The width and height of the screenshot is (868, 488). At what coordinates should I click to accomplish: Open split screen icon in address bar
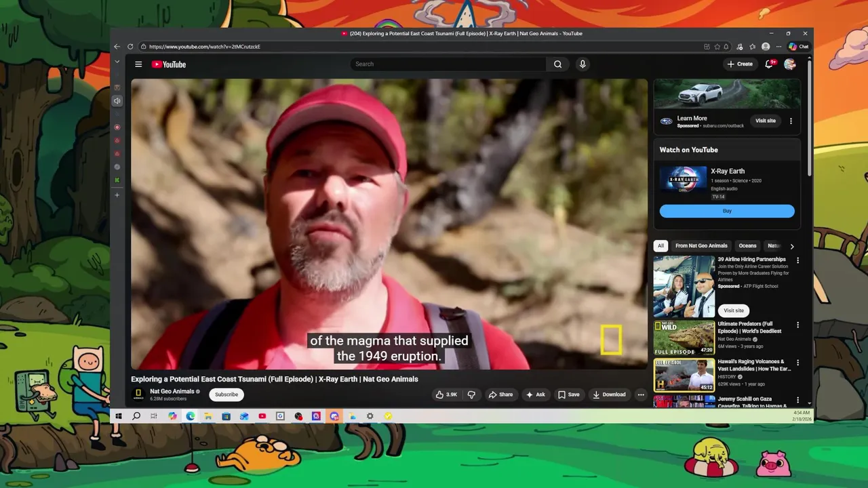pos(707,47)
